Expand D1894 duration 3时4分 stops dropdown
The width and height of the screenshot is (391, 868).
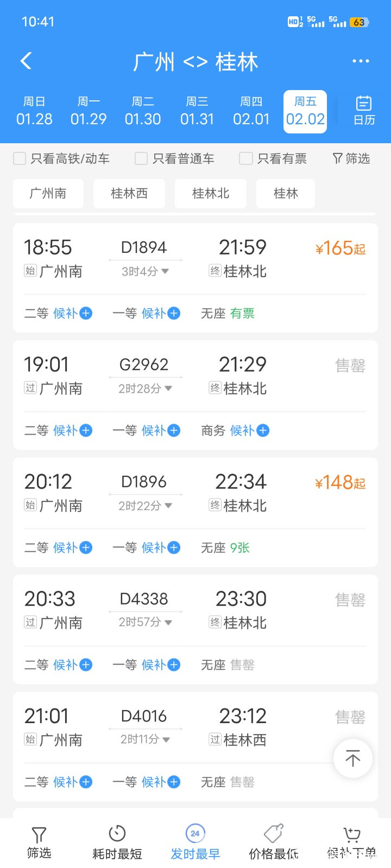click(145, 271)
